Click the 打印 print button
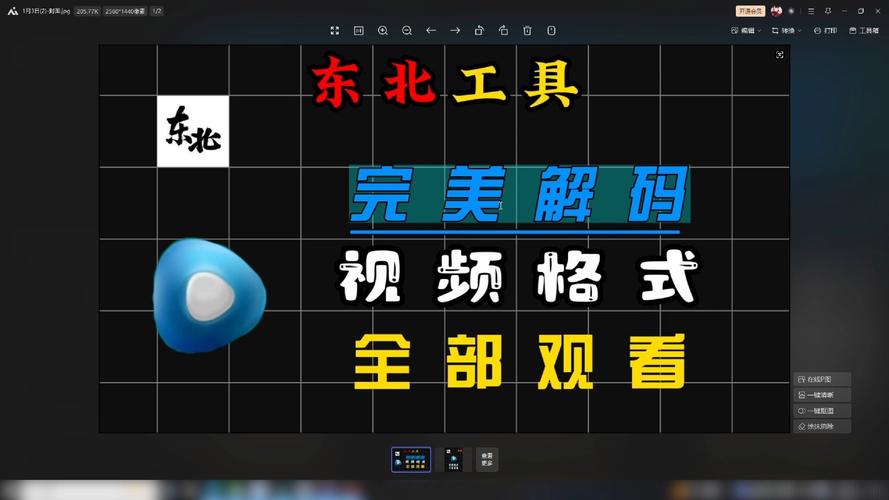Screen dimensions: 889x500 pyautogui.click(x=826, y=31)
